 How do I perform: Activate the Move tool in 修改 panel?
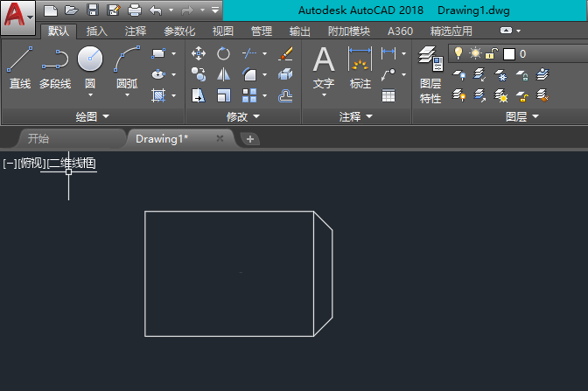[x=199, y=54]
